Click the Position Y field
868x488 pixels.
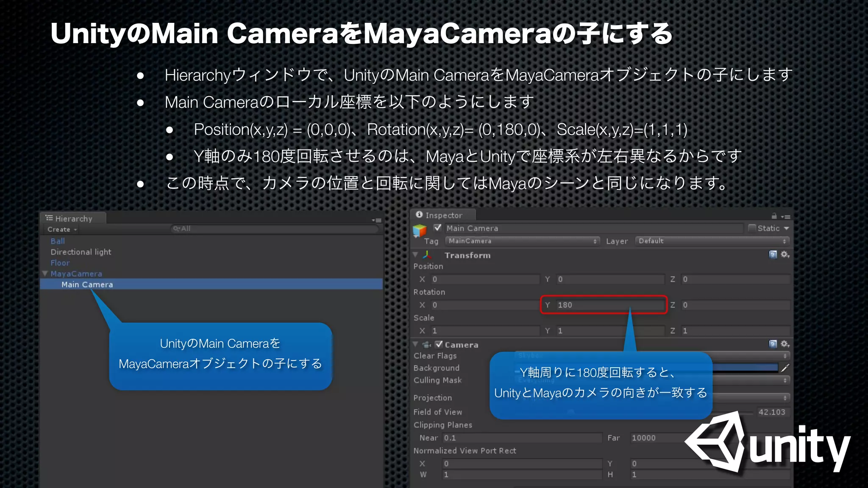click(x=610, y=280)
